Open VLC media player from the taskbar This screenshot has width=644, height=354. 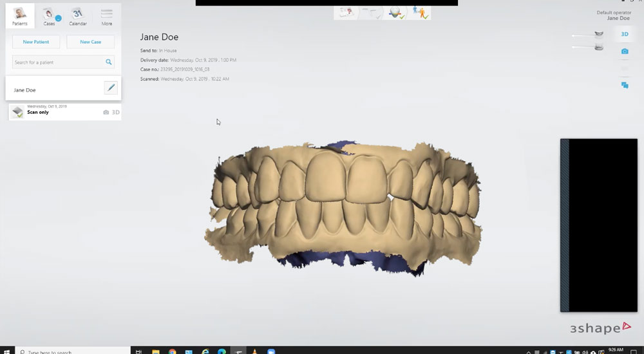coord(254,351)
